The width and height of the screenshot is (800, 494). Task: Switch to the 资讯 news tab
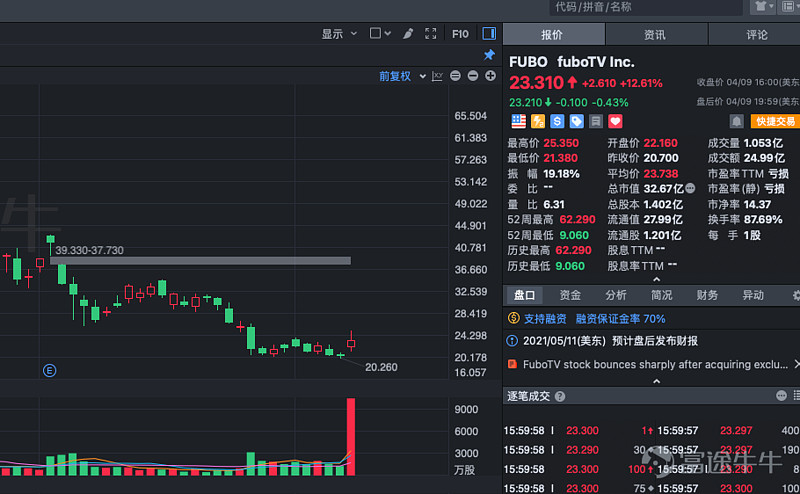pos(657,35)
